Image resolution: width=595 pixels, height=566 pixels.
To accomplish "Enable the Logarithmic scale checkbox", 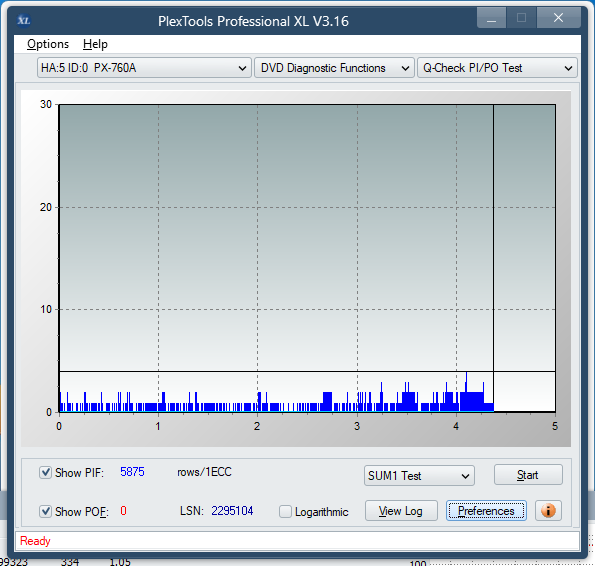I will click(x=285, y=511).
